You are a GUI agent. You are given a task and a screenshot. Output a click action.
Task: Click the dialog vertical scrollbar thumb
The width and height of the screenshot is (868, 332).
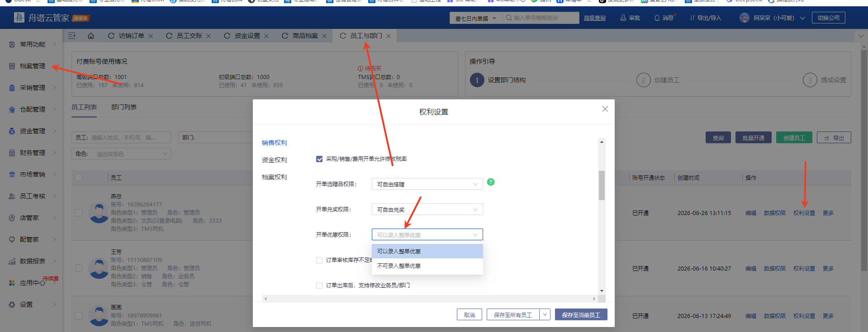pos(602,185)
